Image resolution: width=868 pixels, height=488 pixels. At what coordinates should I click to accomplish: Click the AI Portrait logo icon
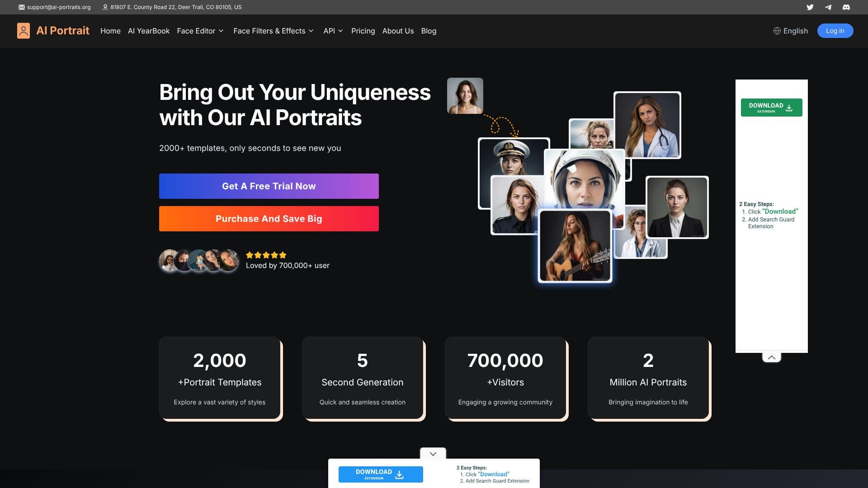(x=24, y=31)
